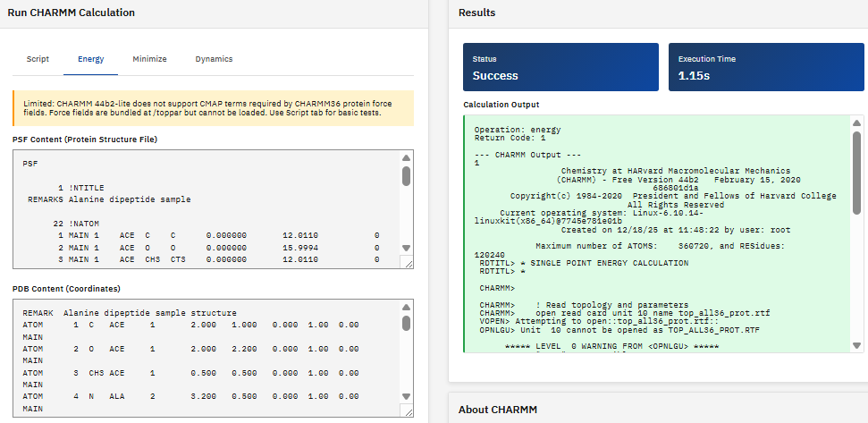Image resolution: width=868 pixels, height=423 pixels.
Task: Click the PSF Content scrollbar thumb
Action: (407, 176)
